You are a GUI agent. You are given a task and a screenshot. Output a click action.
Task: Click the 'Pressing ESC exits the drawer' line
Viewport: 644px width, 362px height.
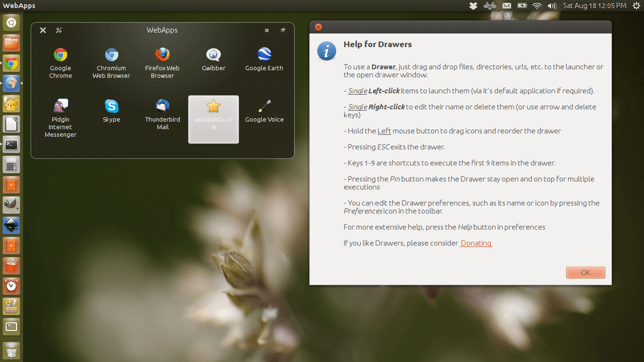coord(394,147)
